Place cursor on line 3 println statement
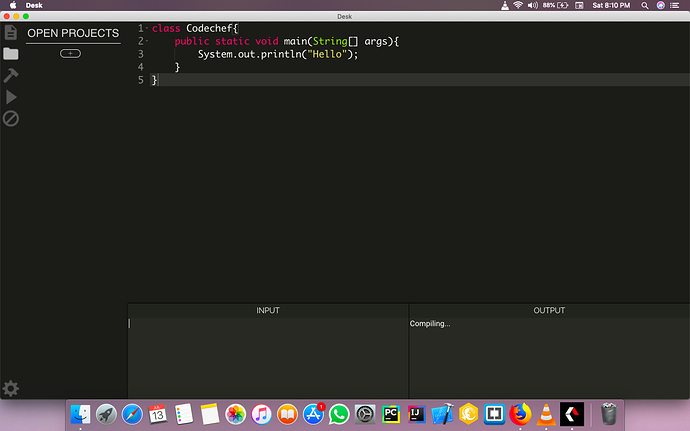The image size is (690, 431). pos(278,54)
